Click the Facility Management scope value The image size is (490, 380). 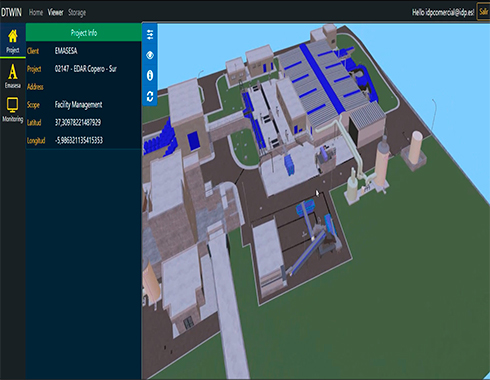click(x=79, y=105)
